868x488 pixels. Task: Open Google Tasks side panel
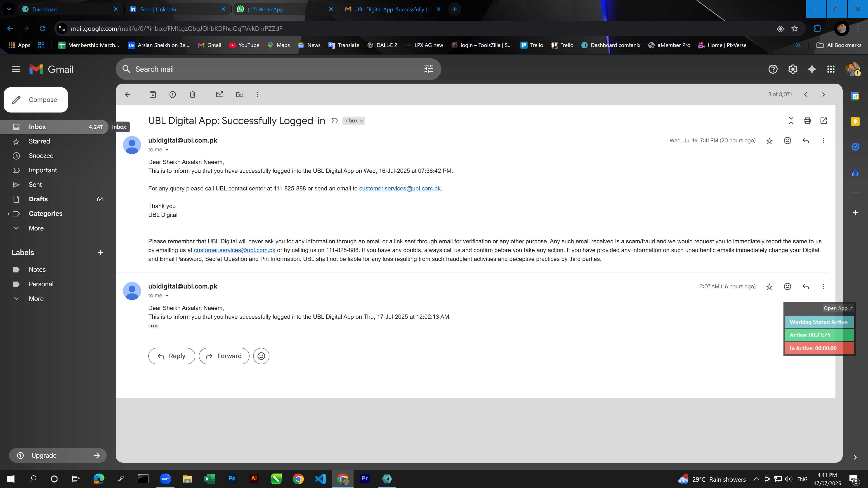[x=855, y=147]
